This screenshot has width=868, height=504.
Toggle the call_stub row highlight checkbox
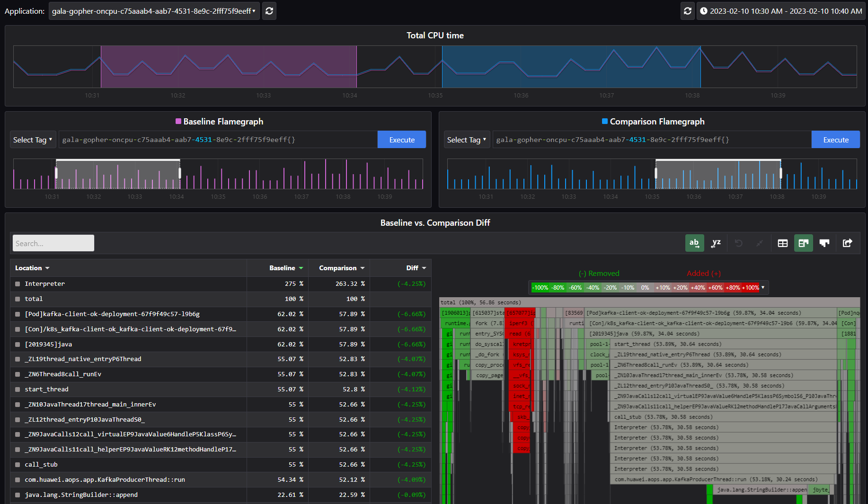[x=18, y=465]
